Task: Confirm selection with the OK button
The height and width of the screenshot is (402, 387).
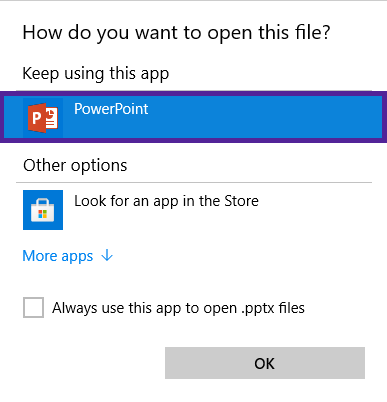Action: tap(265, 363)
